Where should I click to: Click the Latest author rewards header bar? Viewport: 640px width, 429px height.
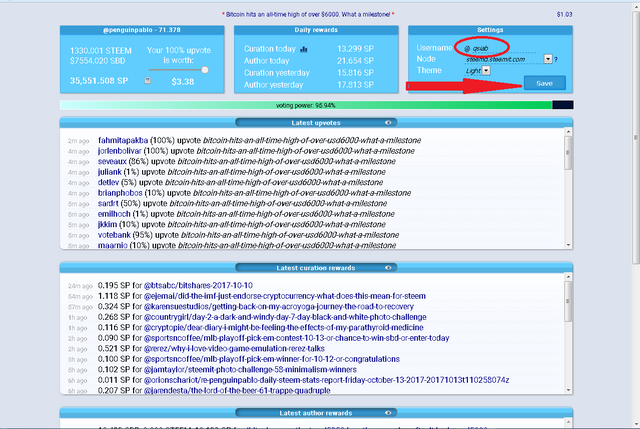point(316,413)
